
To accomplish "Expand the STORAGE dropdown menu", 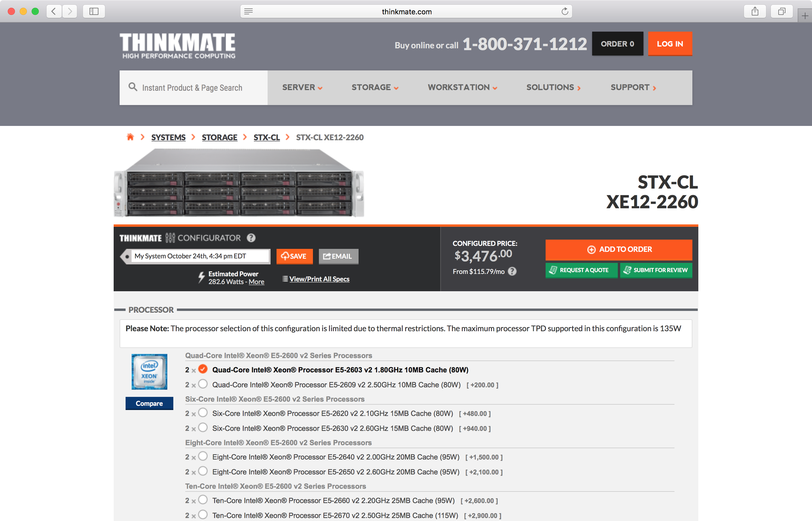I will click(x=375, y=88).
